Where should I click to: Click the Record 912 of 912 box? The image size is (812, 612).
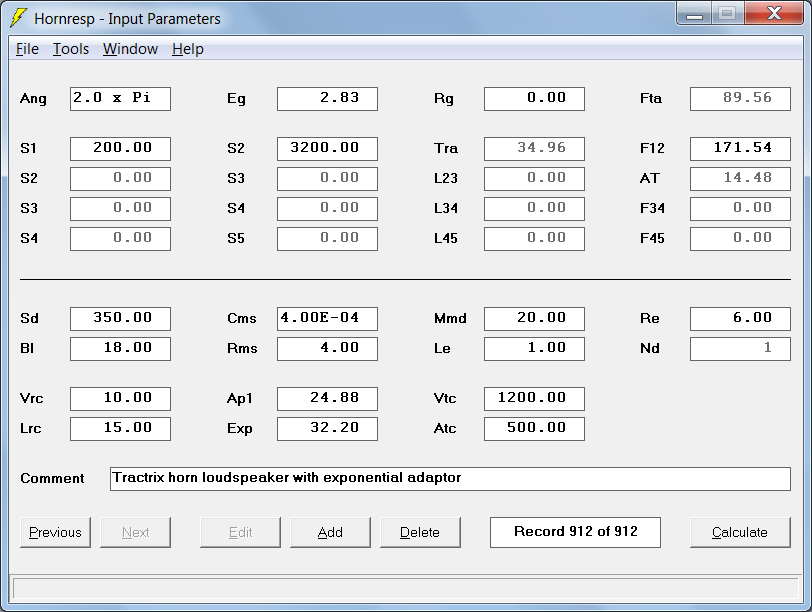point(575,532)
